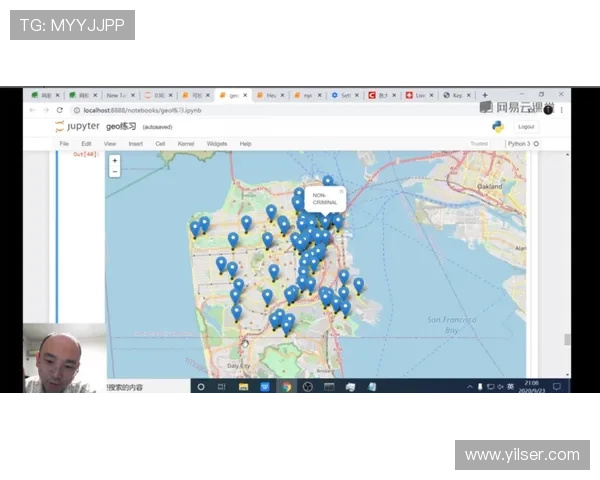
Task: Click the page vertical scrollbar thumb
Action: [x=567, y=340]
